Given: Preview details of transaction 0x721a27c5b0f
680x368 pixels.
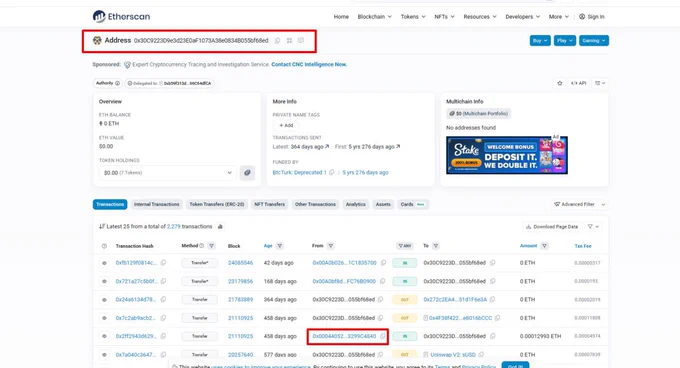Looking at the screenshot, I should click(104, 281).
